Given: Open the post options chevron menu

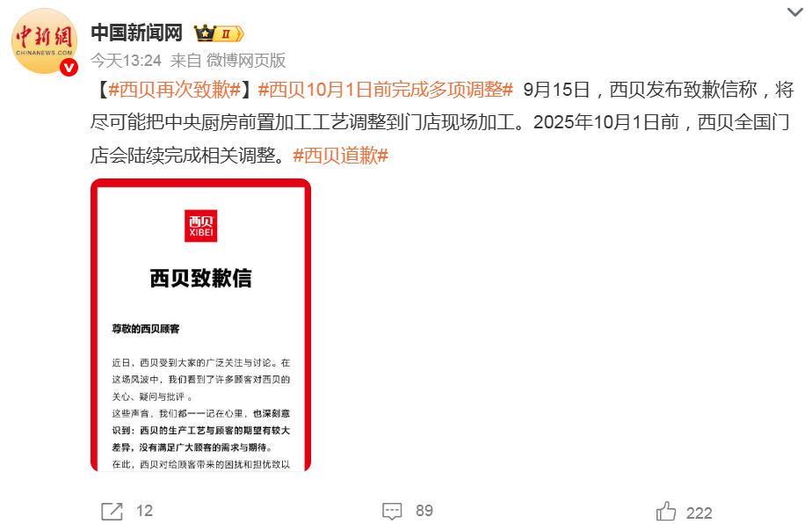Looking at the screenshot, I should tap(794, 11).
